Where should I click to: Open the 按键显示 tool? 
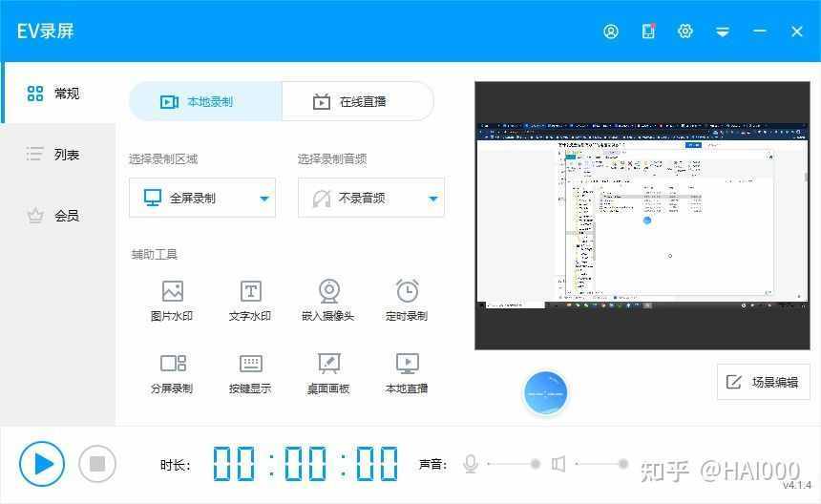coord(250,373)
